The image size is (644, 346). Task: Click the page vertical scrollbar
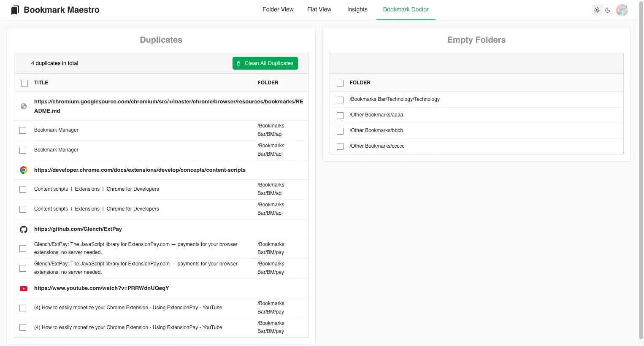641,170
